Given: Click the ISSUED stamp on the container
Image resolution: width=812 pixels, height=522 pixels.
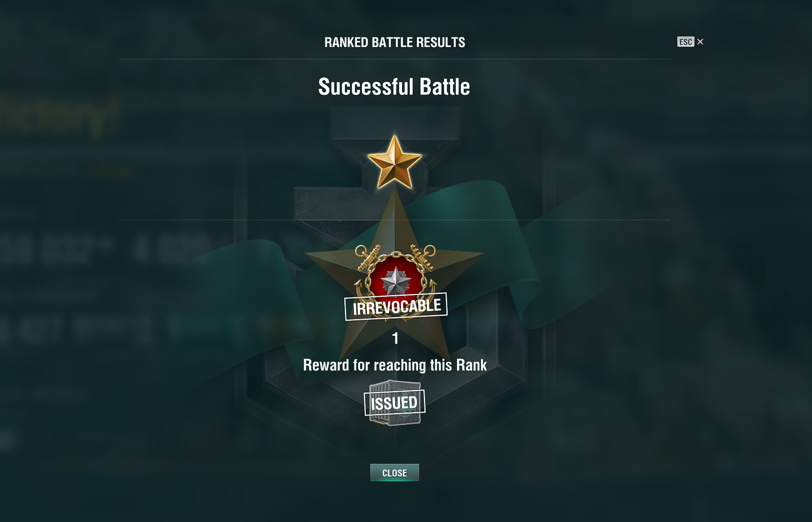Looking at the screenshot, I should (x=394, y=403).
